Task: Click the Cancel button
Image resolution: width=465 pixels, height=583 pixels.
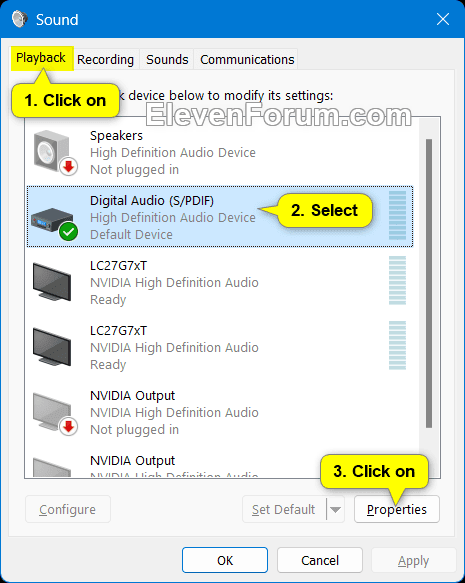Action: 320,560
